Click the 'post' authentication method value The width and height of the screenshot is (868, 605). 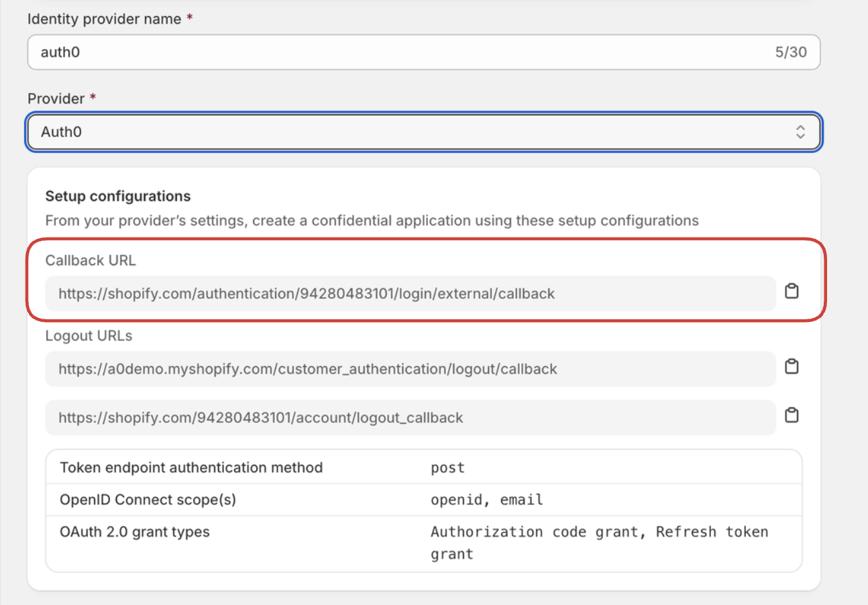pyautogui.click(x=447, y=467)
